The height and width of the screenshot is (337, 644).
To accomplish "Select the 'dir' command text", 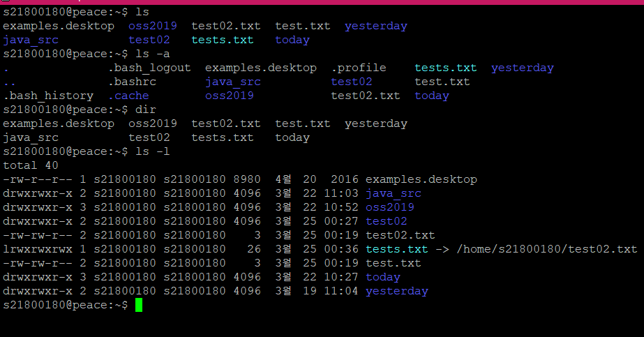I will pyautogui.click(x=145, y=110).
